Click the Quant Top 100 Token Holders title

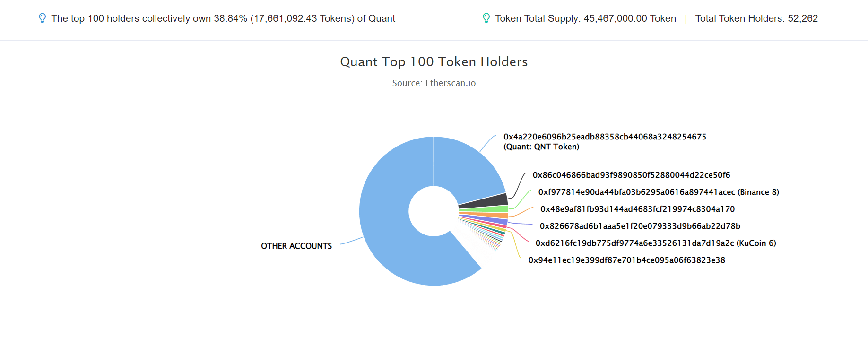[x=434, y=62]
